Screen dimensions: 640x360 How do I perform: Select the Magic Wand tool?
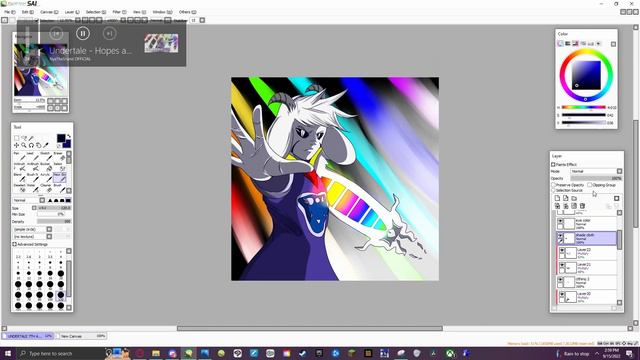31,138
